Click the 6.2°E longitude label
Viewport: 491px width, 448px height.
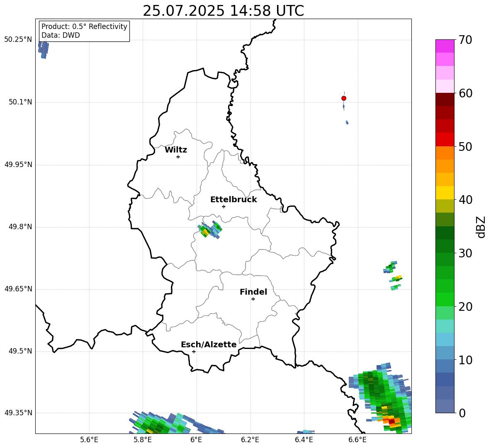click(x=250, y=440)
